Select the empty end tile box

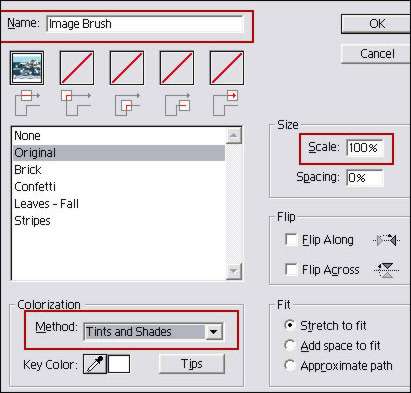[227, 68]
